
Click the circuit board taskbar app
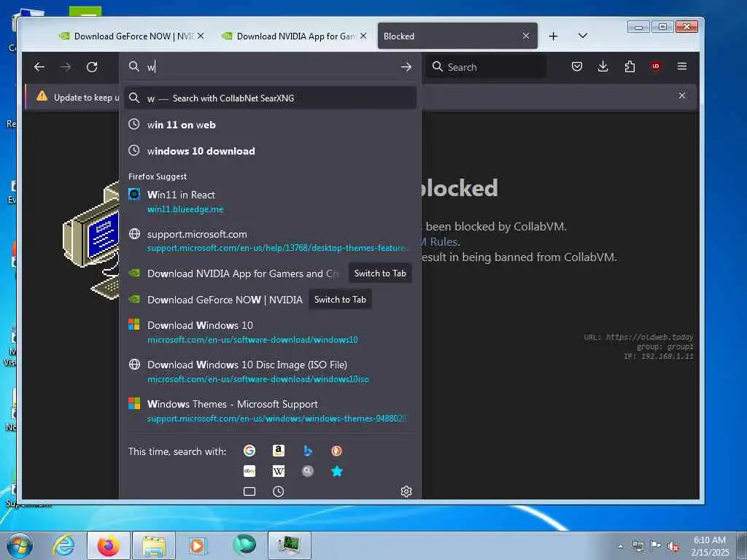coord(289,545)
